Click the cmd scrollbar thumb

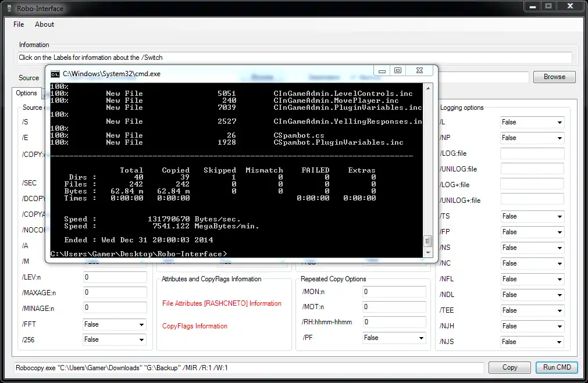[427, 241]
